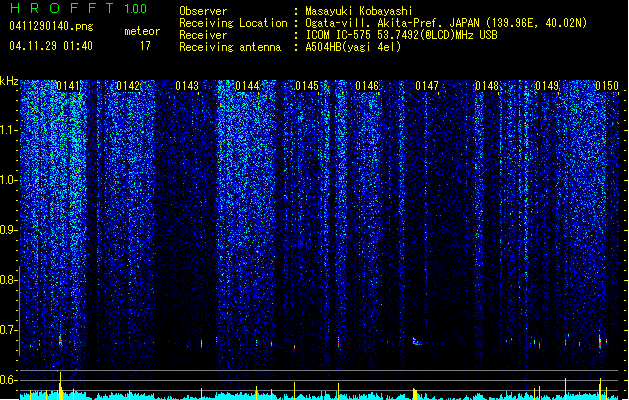The image size is (629, 400).
Task: Click the 1.0 kHz axis label
Action: pyautogui.click(x=9, y=180)
